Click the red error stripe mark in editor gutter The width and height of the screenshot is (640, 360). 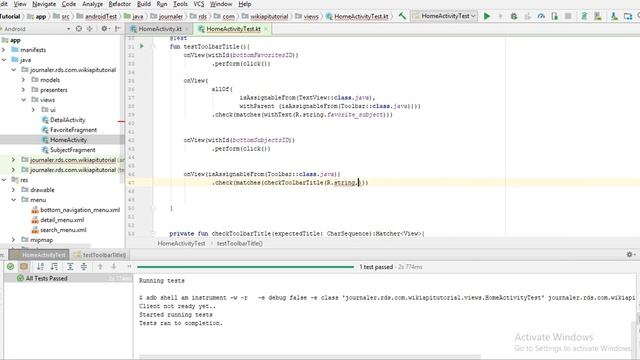coord(121,121)
